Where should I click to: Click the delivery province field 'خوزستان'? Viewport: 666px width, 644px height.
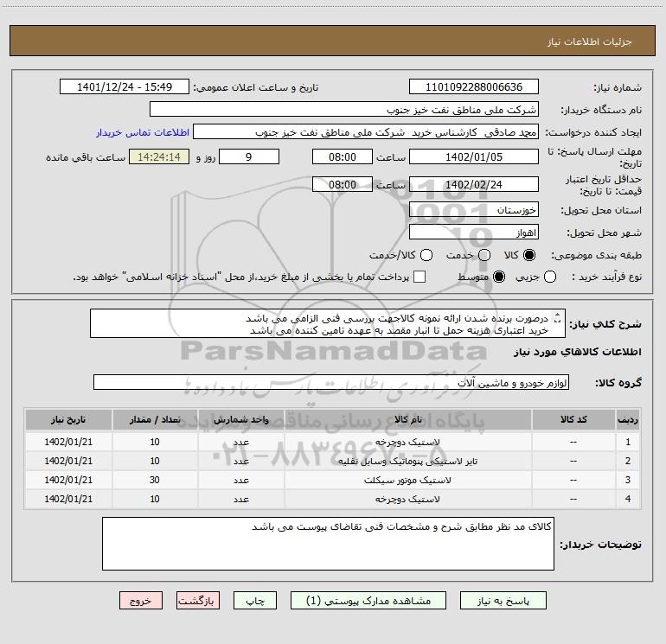point(474,210)
